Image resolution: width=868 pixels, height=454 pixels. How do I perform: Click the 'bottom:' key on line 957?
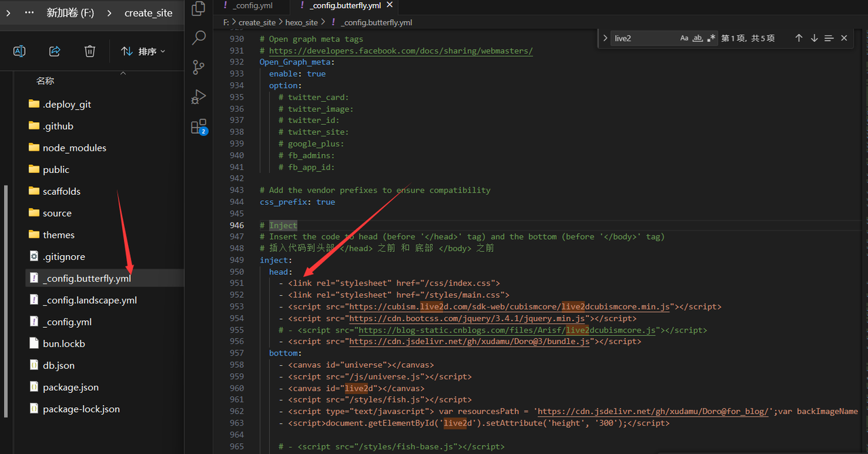tap(285, 353)
